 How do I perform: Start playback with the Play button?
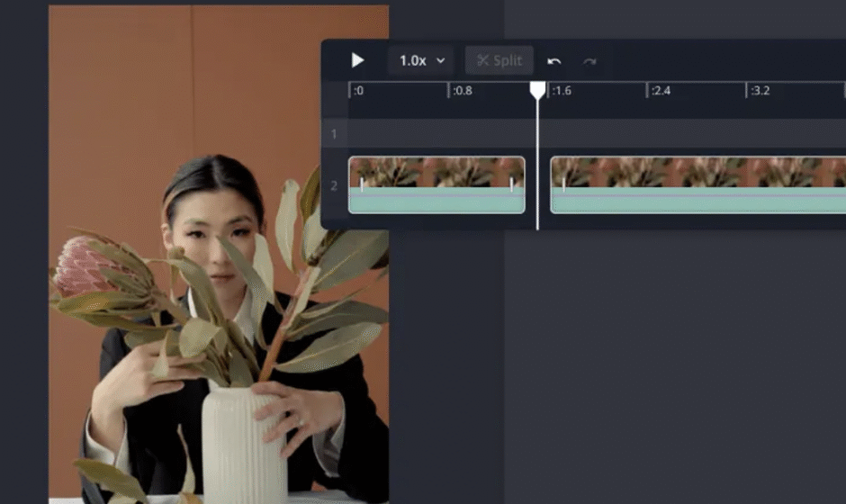point(357,60)
